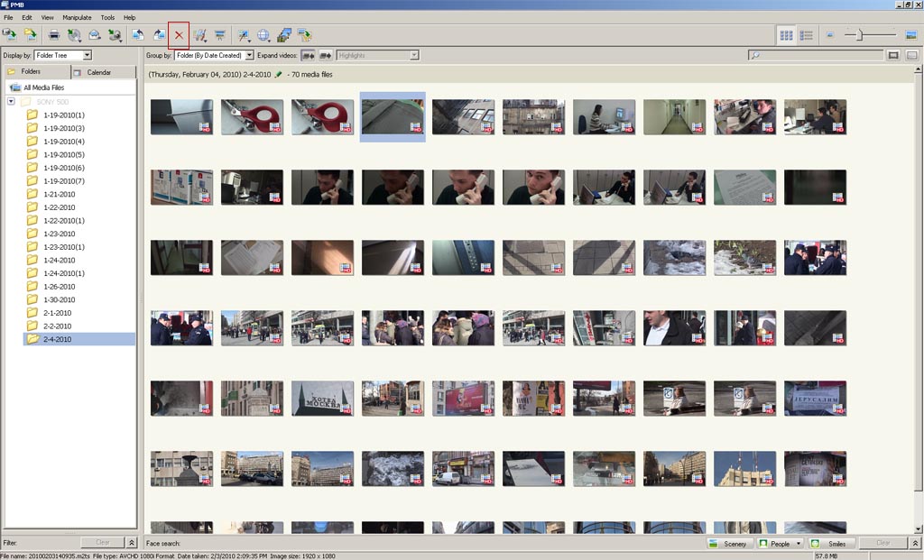Viewport: 924px width, 560px height.
Task: Toggle the first Expand videos button
Action: pos(309,55)
